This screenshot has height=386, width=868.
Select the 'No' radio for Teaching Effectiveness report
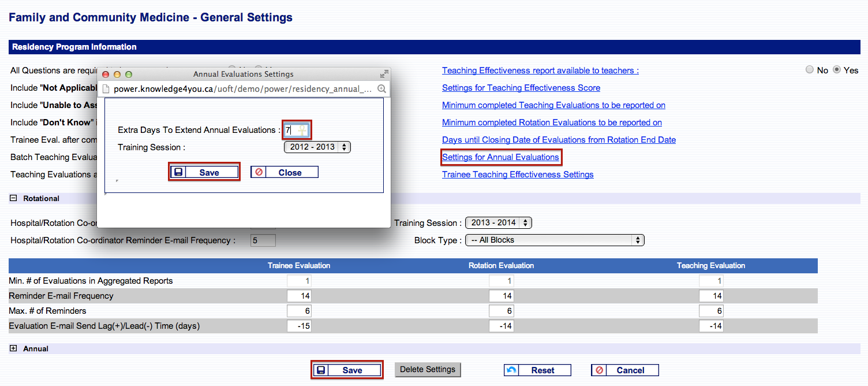point(810,70)
